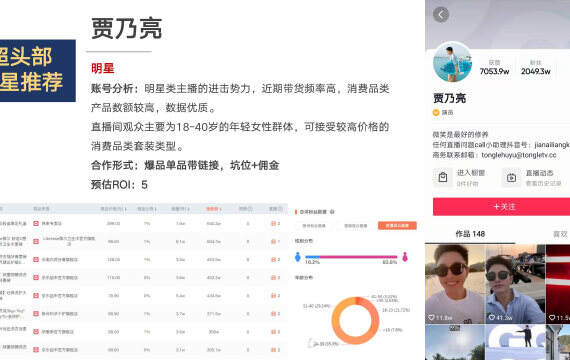
Task: Click the orange age distribution donut chart
Action: click(356, 320)
